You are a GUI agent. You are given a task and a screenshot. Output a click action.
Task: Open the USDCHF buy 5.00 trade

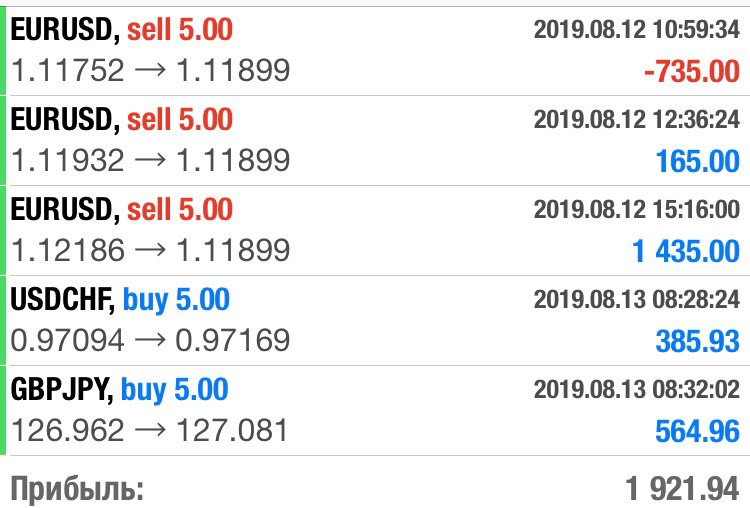[x=375, y=320]
